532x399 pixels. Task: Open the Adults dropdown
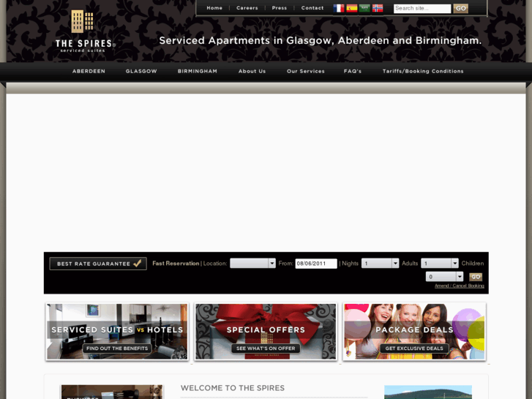[440, 263]
